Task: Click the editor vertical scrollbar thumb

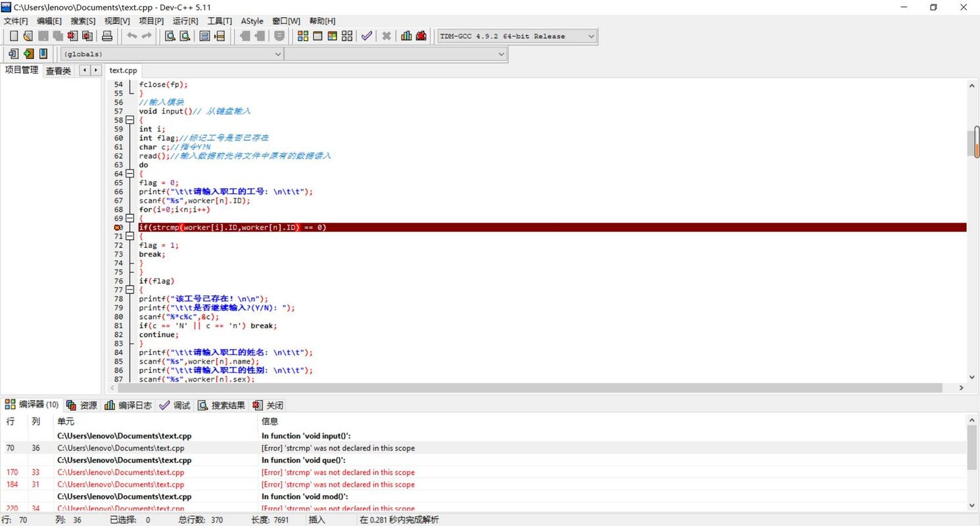Action: click(973, 143)
